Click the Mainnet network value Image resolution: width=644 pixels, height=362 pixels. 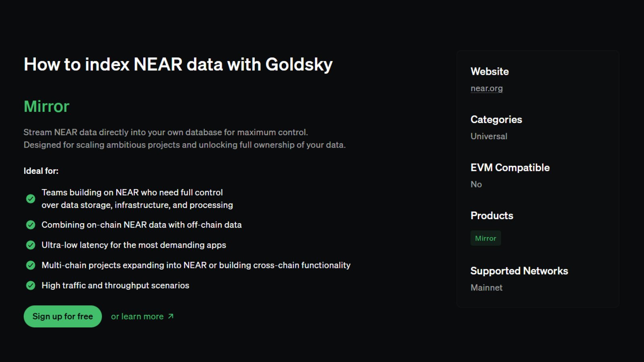click(487, 288)
